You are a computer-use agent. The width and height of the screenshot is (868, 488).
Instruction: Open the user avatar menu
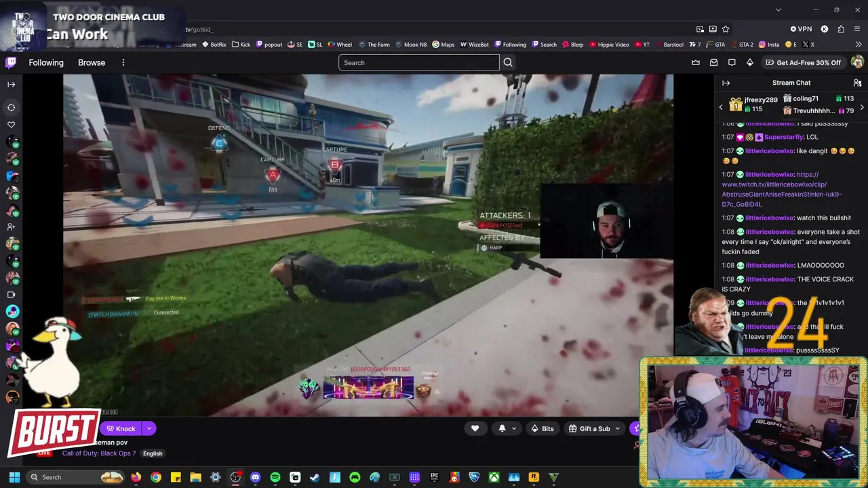857,62
